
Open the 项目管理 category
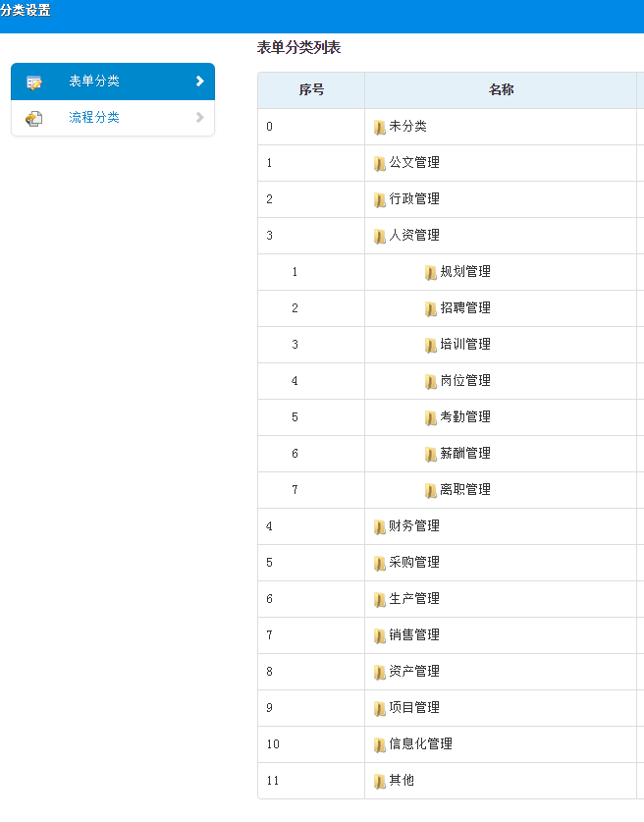coord(414,708)
